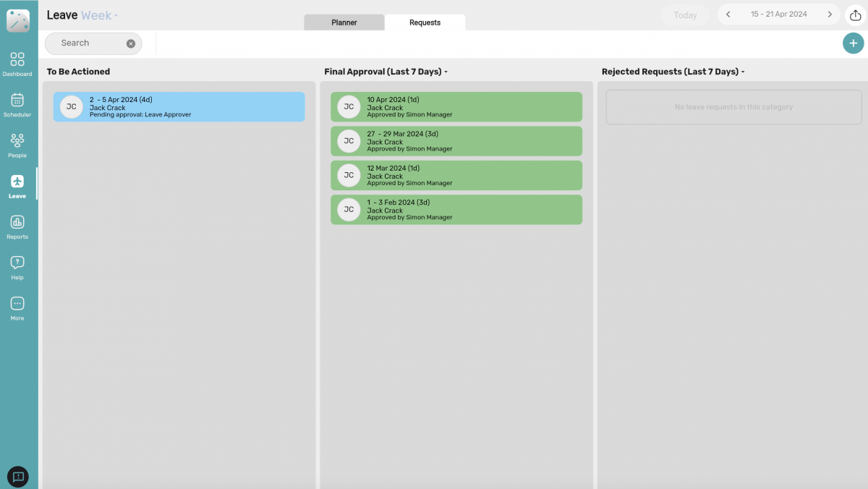This screenshot has height=489, width=868.
Task: Click the feedback chat bubble at bottom left
Action: [17, 477]
